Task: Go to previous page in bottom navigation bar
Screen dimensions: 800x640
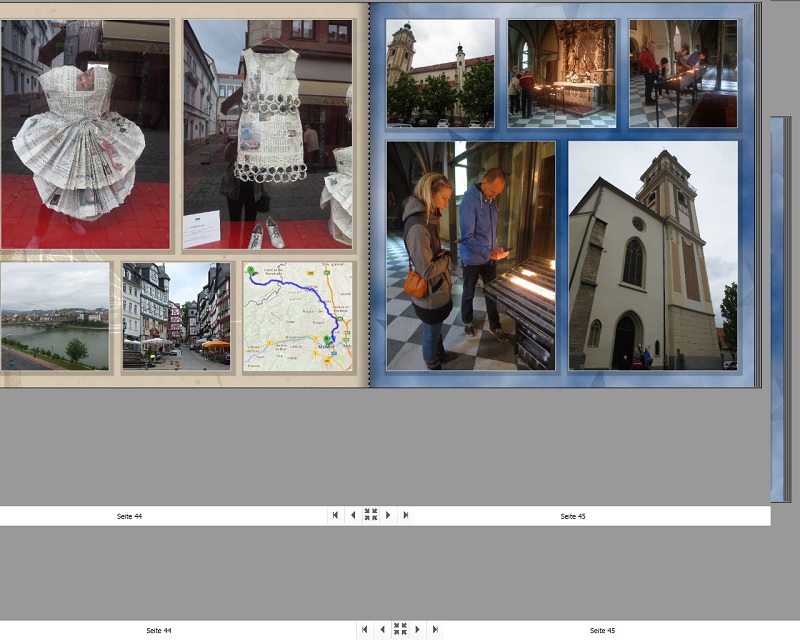Action: [381, 630]
